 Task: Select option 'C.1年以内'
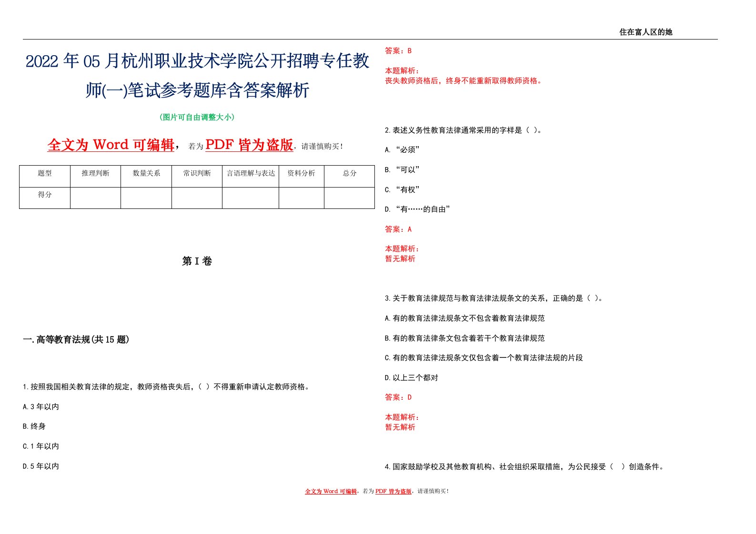click(x=41, y=446)
